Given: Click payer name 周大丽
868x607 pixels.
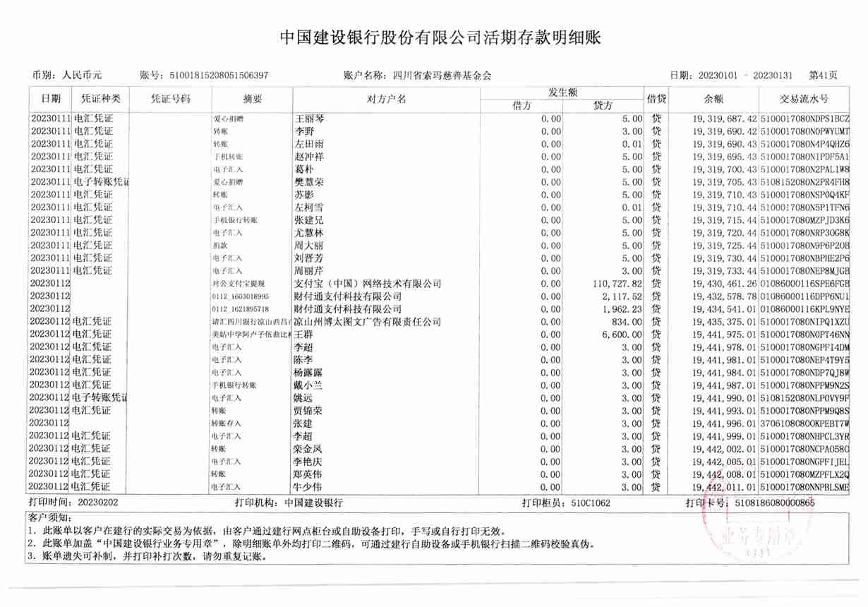Looking at the screenshot, I should tap(308, 246).
